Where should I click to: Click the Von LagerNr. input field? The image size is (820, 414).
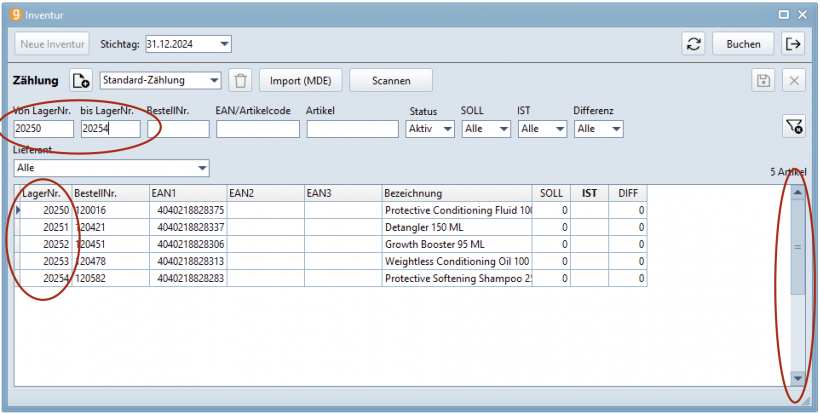[x=43, y=129]
